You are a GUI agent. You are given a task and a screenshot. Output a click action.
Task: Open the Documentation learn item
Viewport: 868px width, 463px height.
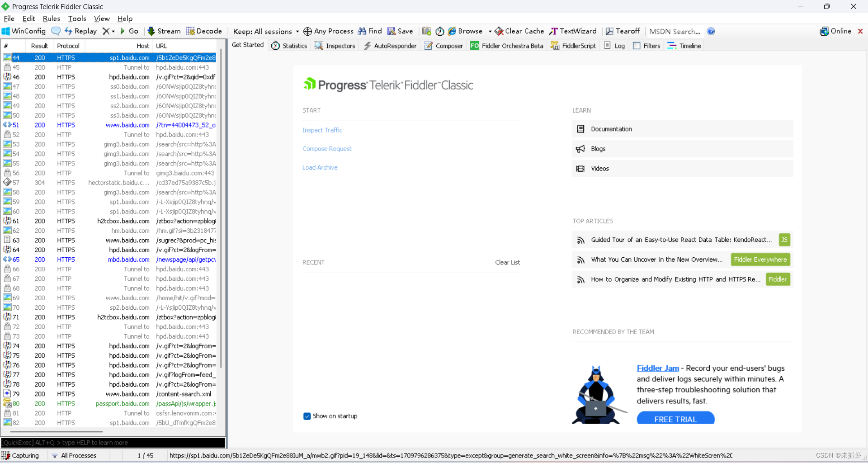682,129
